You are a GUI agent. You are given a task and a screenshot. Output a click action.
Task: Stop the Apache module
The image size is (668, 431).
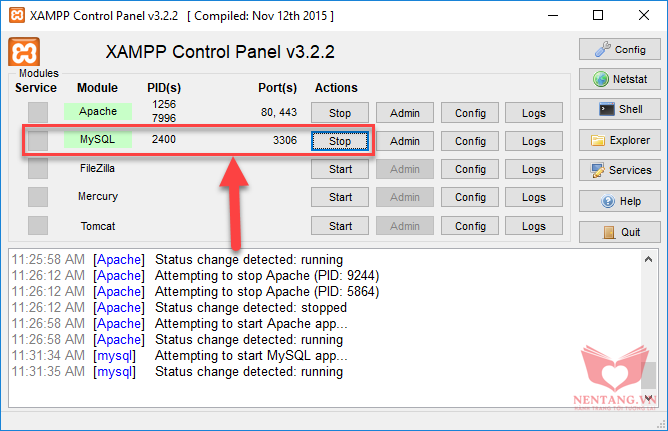pyautogui.click(x=340, y=113)
